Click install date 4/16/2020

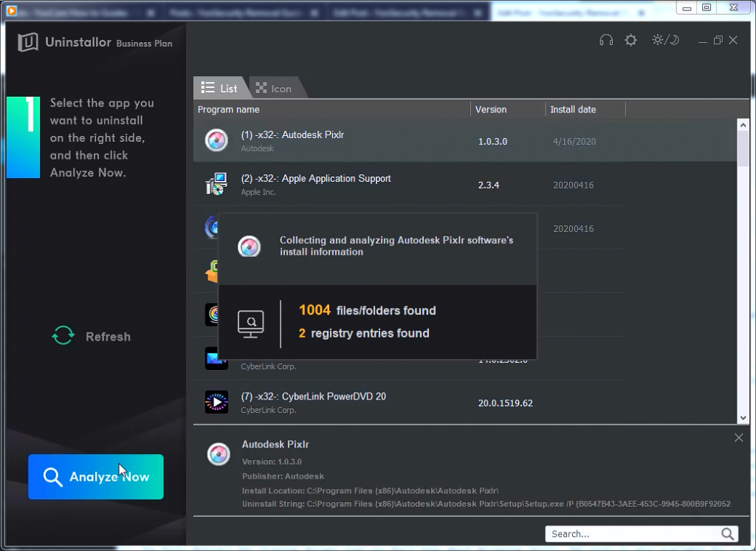[574, 142]
